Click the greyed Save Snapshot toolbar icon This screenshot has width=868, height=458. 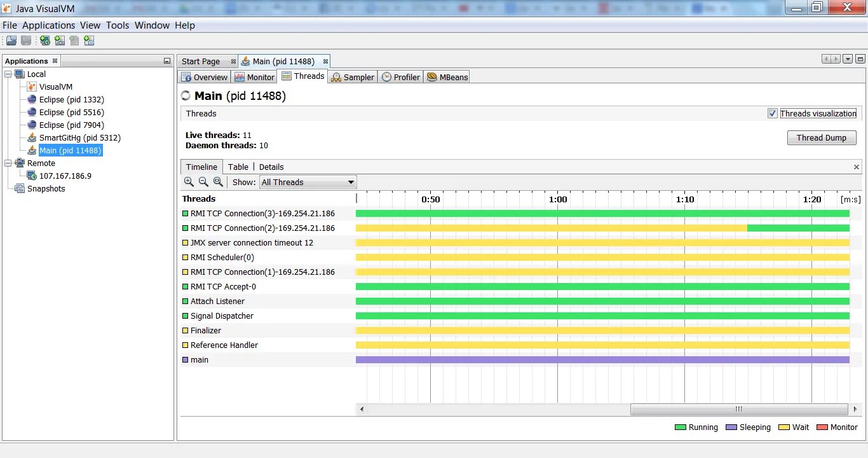pyautogui.click(x=26, y=40)
